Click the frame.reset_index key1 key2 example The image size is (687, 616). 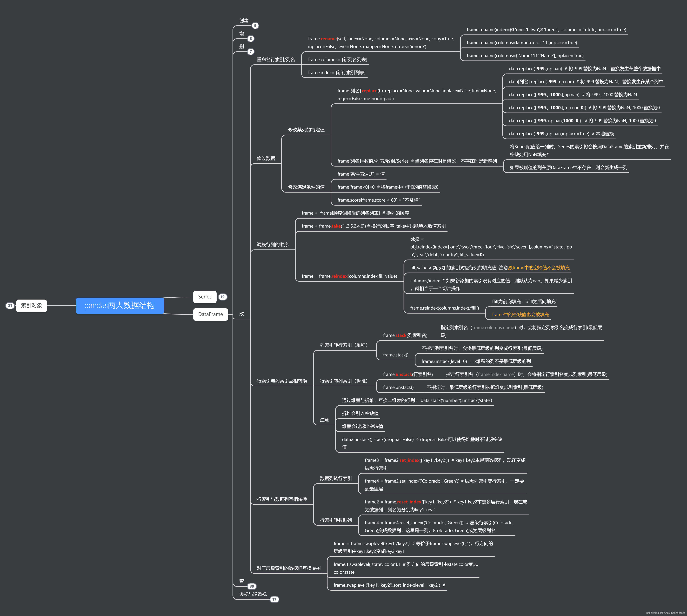tap(446, 506)
